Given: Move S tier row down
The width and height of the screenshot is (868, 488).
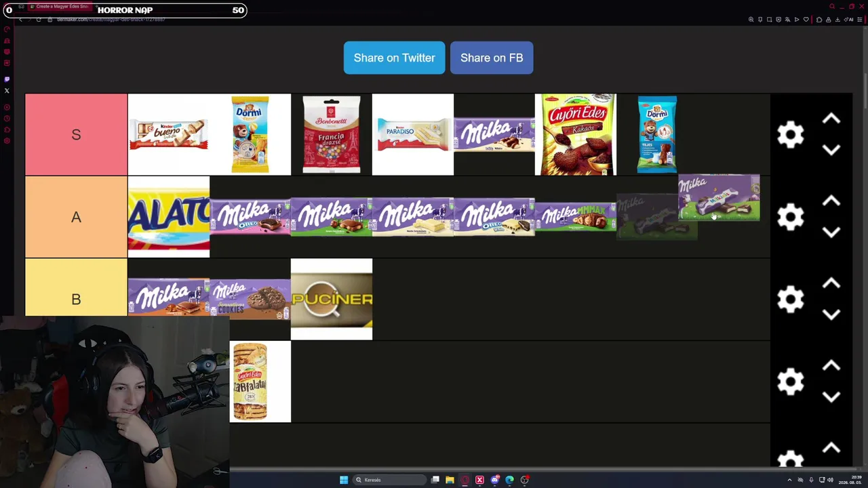Looking at the screenshot, I should point(831,149).
